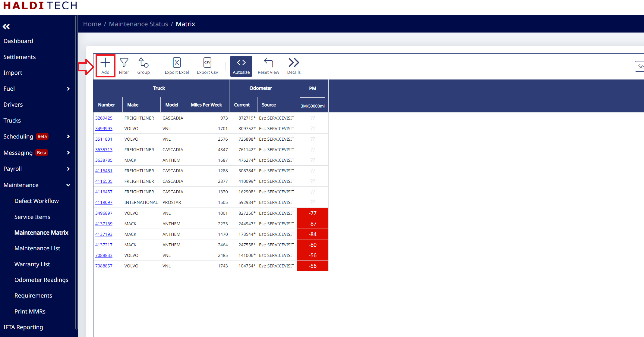
Task: Click the 3M/50000mi PM column header
Action: (x=313, y=106)
